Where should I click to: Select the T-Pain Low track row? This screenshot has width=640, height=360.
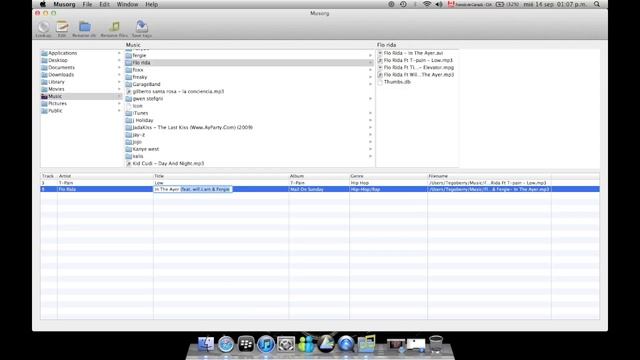click(320, 183)
